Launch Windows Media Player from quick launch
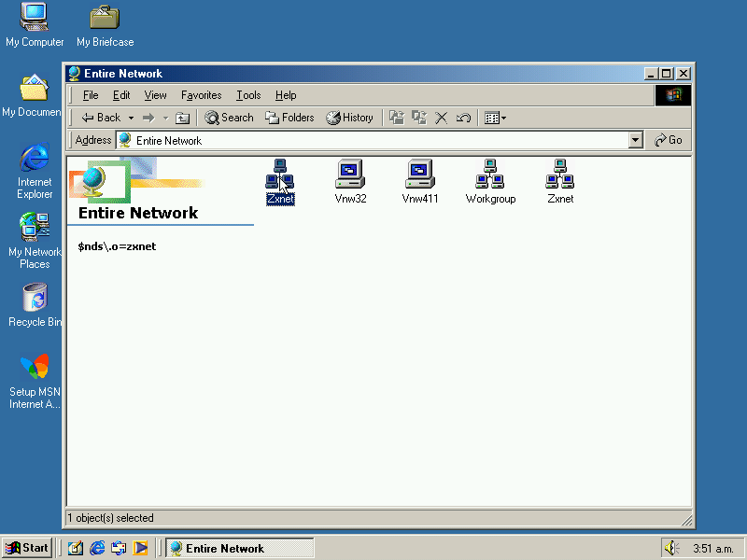Screen dimensions: 747x560 (x=140, y=548)
